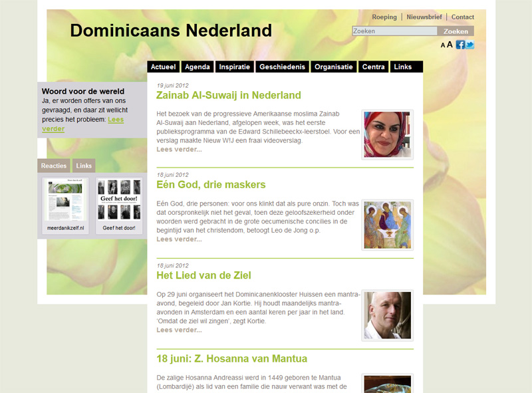Image resolution: width=532 pixels, height=393 pixels.
Task: Select the larger font size A
Action: 450,45
